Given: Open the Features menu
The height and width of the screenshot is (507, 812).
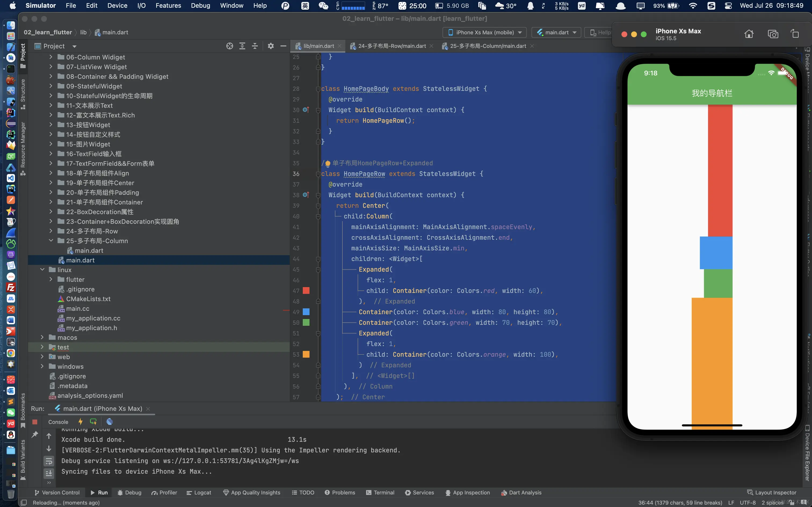Looking at the screenshot, I should coord(168,5).
